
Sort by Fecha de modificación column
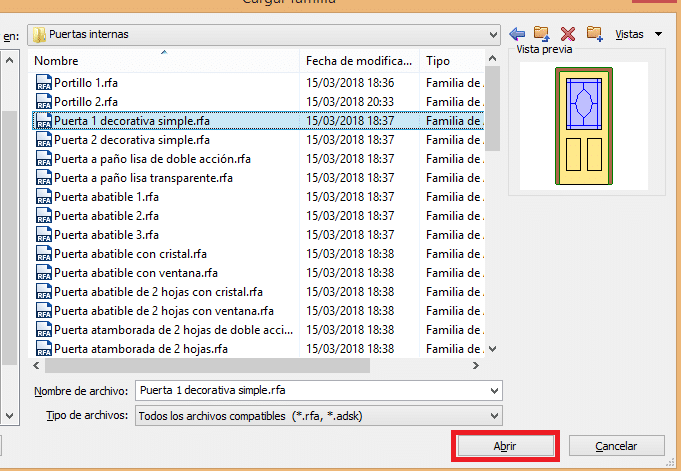pos(359,61)
